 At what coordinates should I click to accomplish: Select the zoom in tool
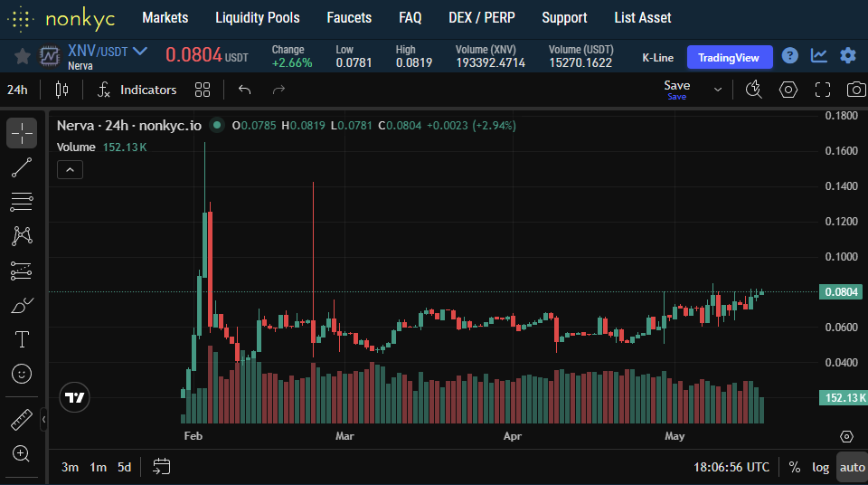tap(22, 454)
